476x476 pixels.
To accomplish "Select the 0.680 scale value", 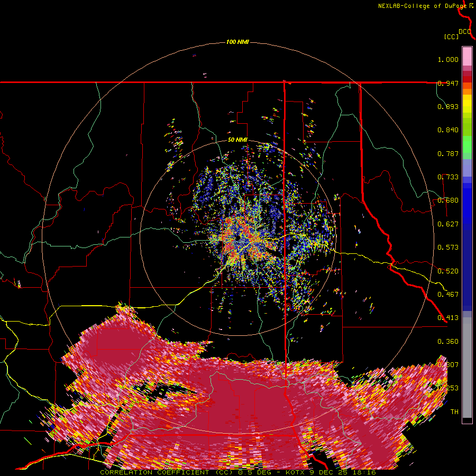I will pos(448,200).
